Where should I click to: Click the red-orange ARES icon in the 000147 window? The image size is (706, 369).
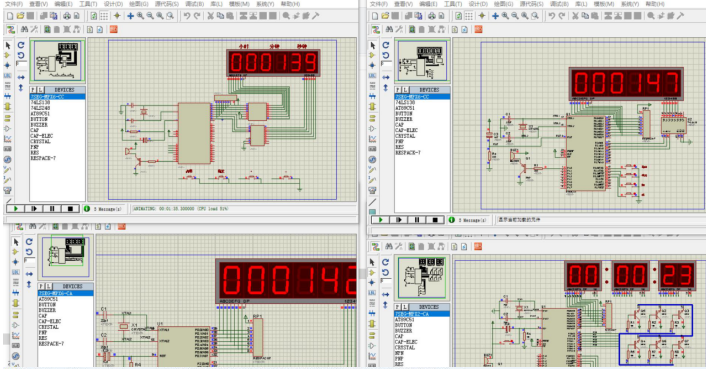478,29
